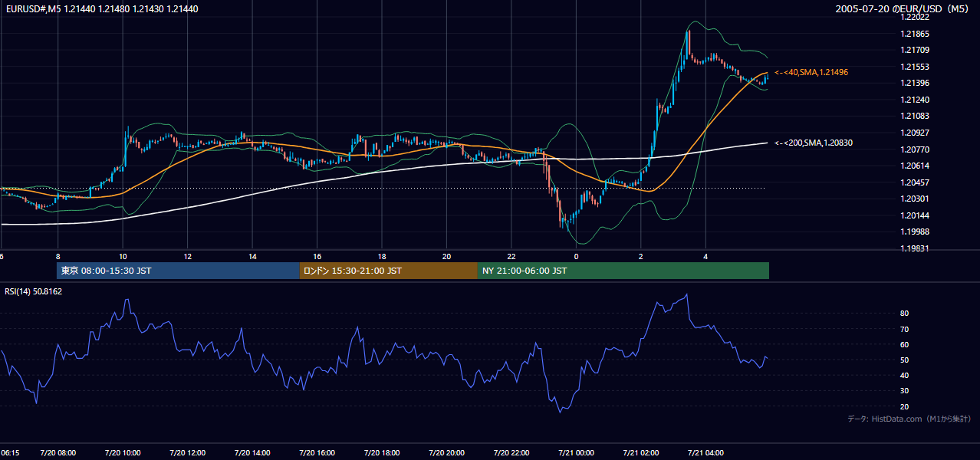Click the RSI(14) 50.8162 indicator label

coord(34,291)
